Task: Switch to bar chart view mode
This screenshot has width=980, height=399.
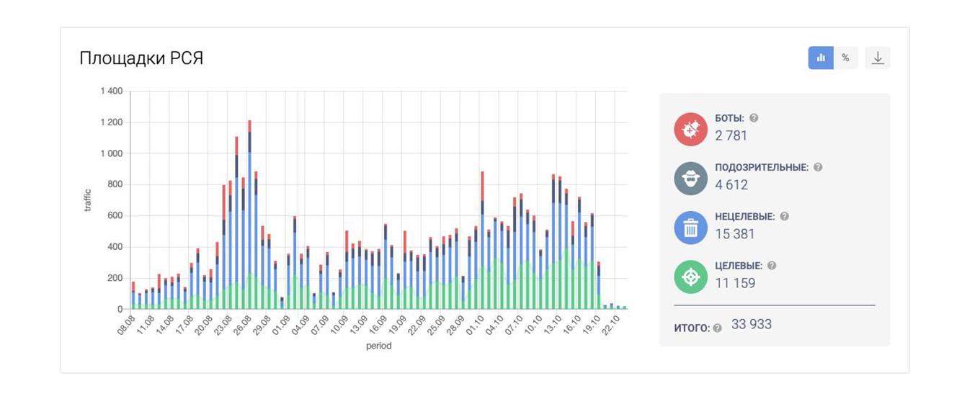Action: point(821,58)
